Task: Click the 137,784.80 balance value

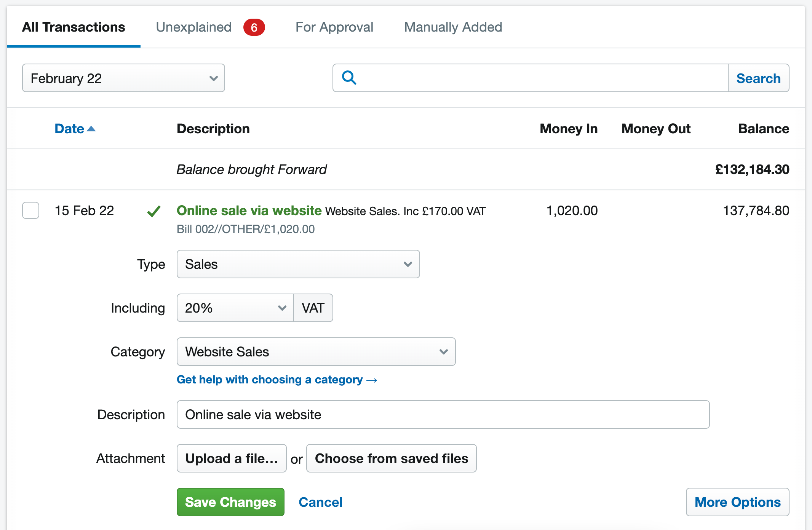Action: (756, 211)
